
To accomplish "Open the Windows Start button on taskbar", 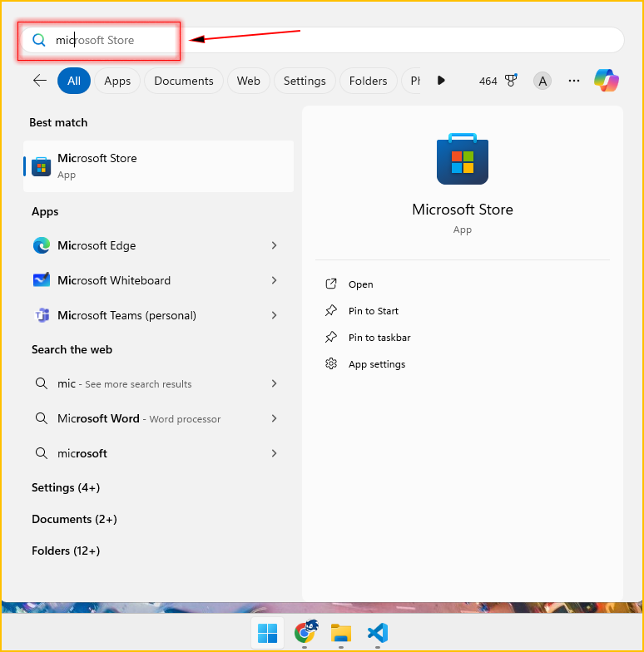I will (x=268, y=633).
